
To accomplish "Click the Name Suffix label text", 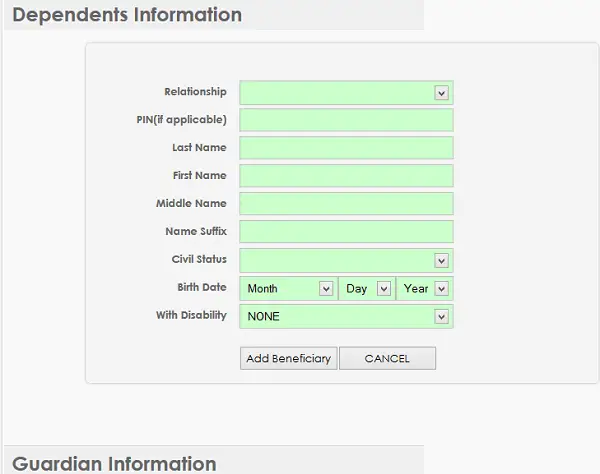I will [x=196, y=231].
